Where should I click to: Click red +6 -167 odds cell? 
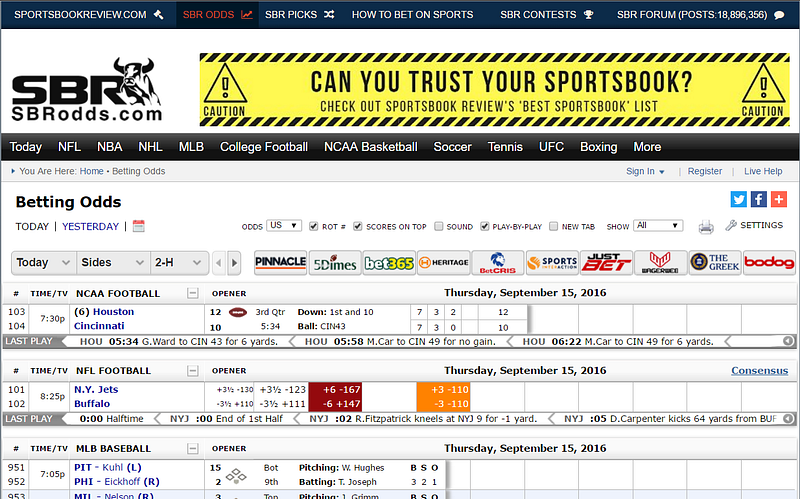[x=335, y=390]
